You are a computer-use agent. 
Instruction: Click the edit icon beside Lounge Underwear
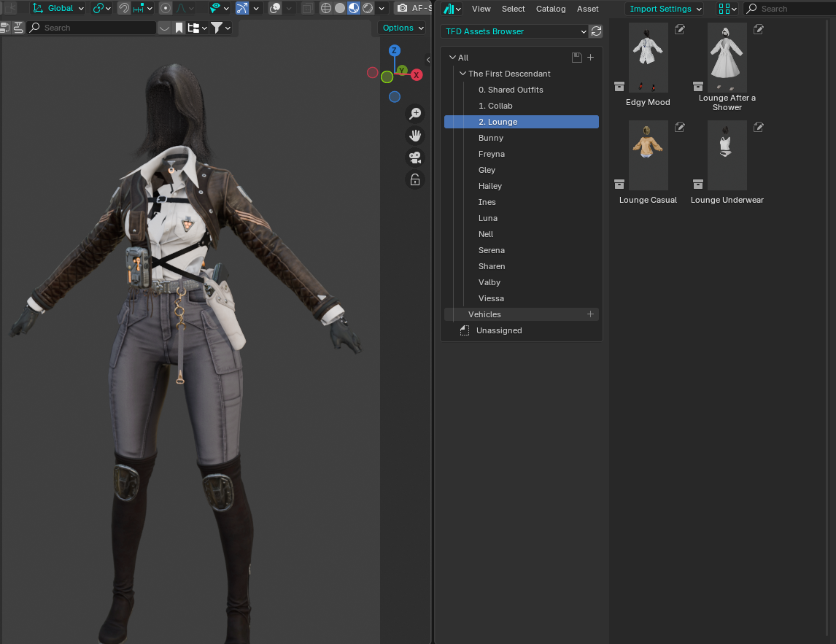(758, 128)
